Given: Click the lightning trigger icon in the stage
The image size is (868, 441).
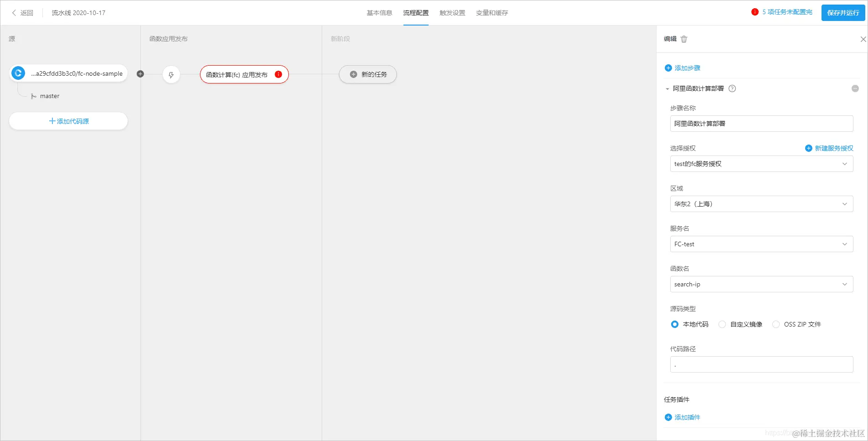Looking at the screenshot, I should tap(171, 75).
